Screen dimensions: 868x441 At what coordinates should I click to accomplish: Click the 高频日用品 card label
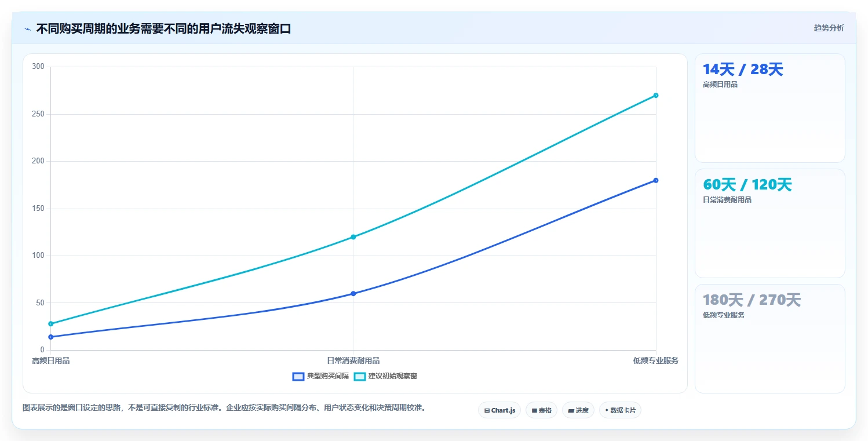720,85
